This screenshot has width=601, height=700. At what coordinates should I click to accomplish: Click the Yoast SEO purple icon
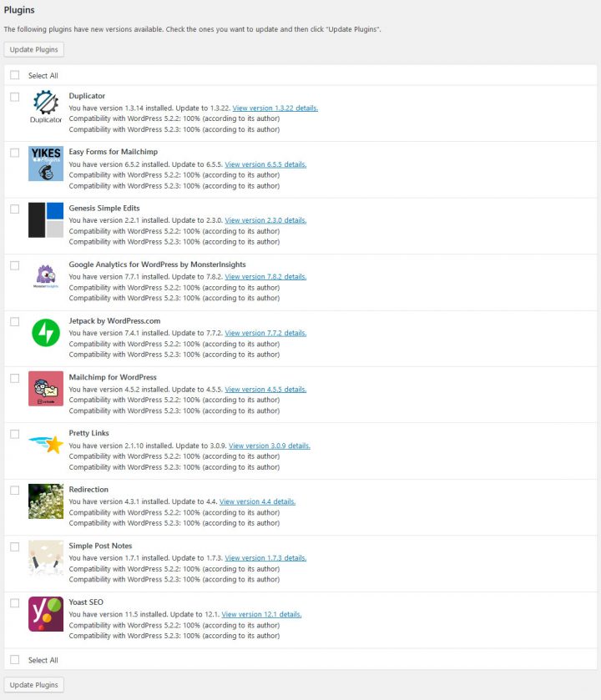46,614
